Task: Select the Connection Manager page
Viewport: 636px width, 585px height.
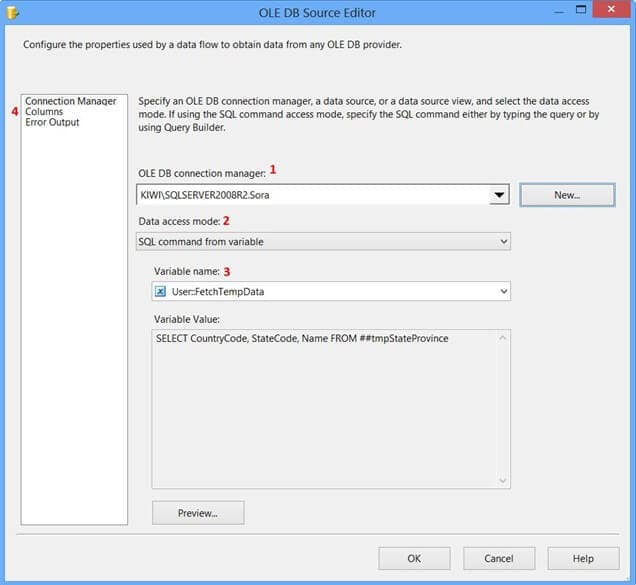Action: (70, 101)
